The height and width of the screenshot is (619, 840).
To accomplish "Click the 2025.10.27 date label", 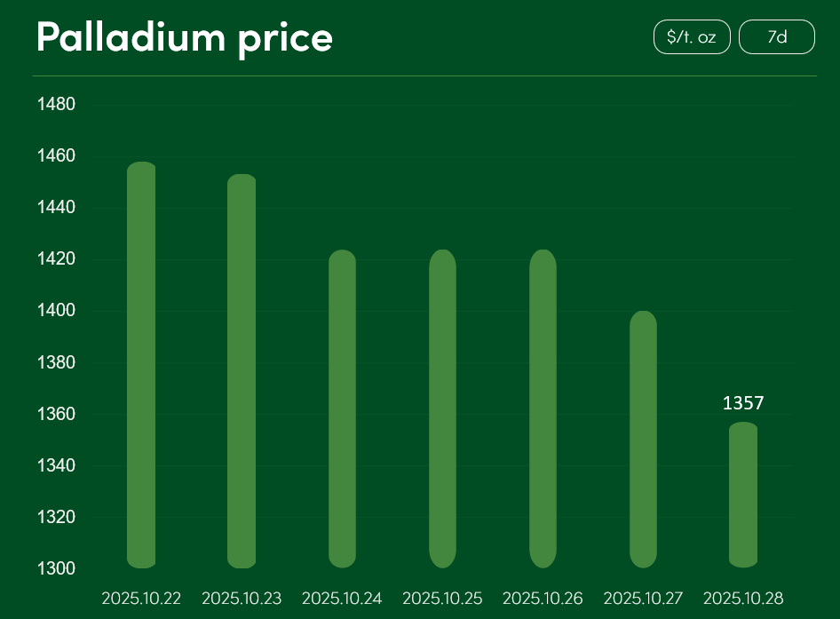I will (x=643, y=599).
